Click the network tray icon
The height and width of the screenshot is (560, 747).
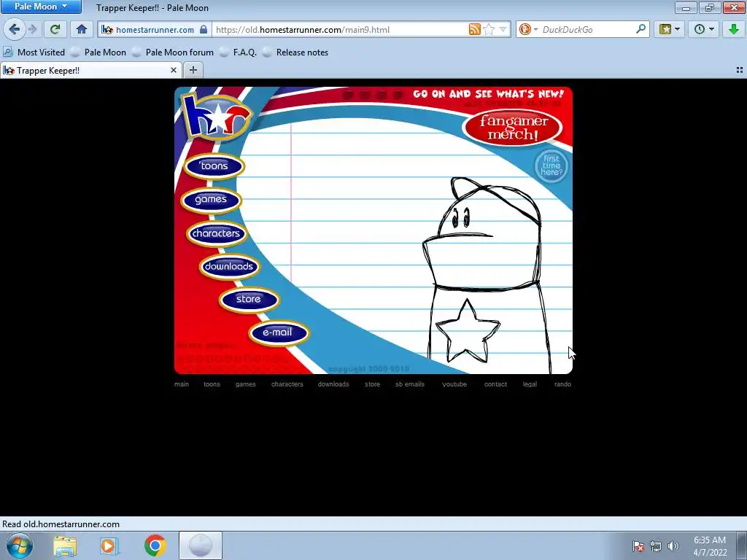(656, 546)
